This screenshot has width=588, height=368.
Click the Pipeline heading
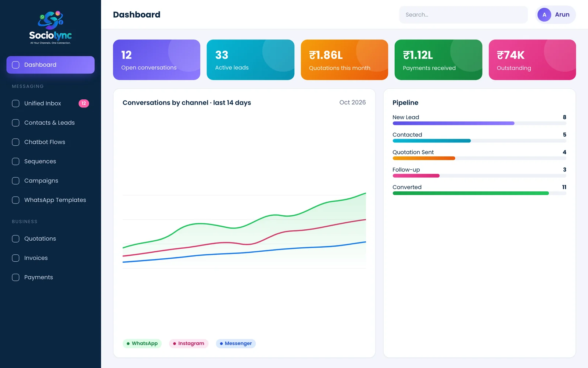pos(405,103)
